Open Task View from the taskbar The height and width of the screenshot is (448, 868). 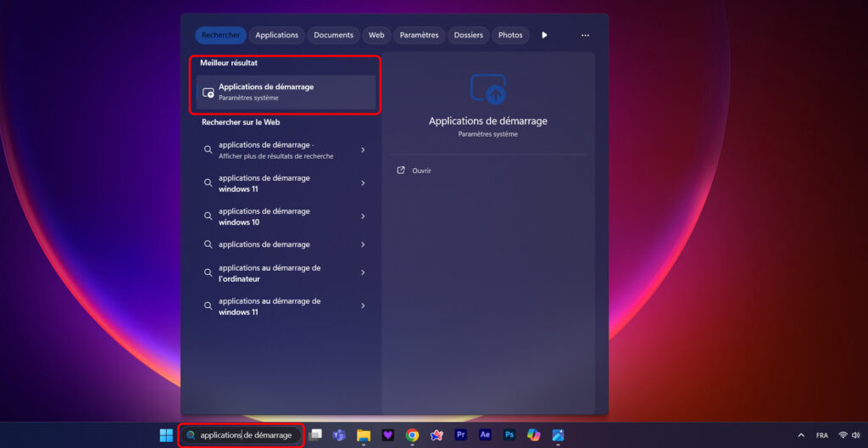point(315,435)
